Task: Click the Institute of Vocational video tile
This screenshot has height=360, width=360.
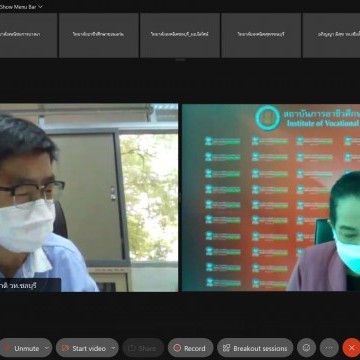Action: pos(271,197)
